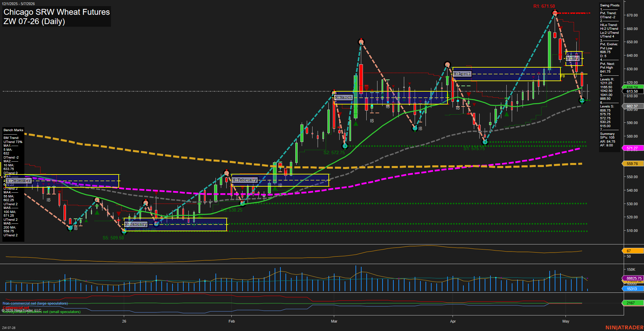Screen dimensions: 644x331
Task: Click the 670.00 price axis level
Action: click(632, 15)
